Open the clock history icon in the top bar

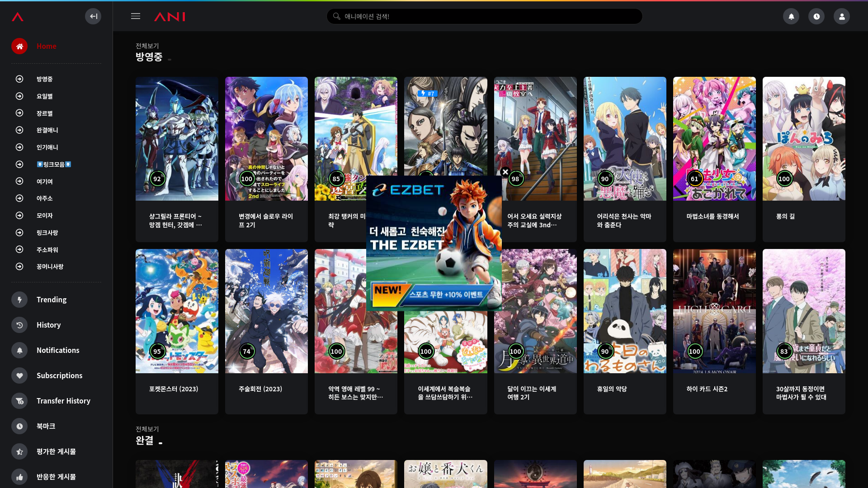click(816, 16)
